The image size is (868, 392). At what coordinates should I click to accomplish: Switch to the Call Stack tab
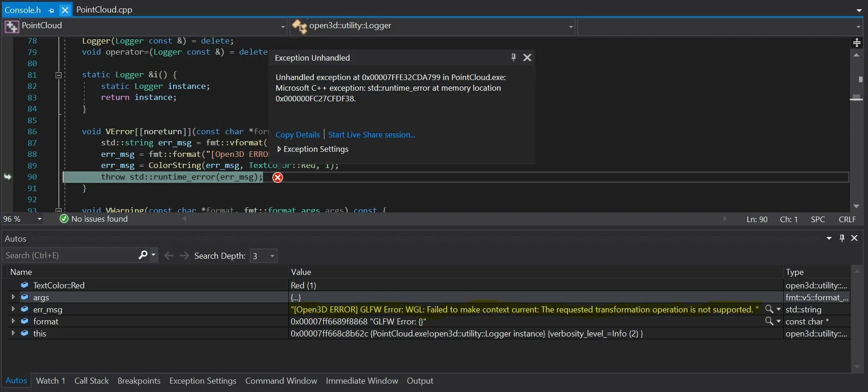click(91, 380)
